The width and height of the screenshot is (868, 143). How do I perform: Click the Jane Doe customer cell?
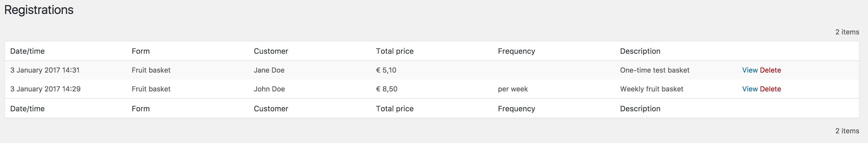pos(269,70)
